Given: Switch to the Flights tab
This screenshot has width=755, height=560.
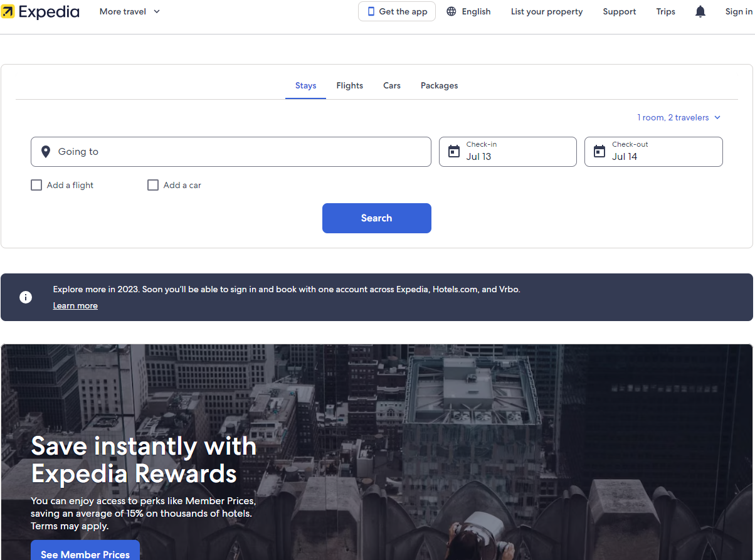Looking at the screenshot, I should coord(350,86).
